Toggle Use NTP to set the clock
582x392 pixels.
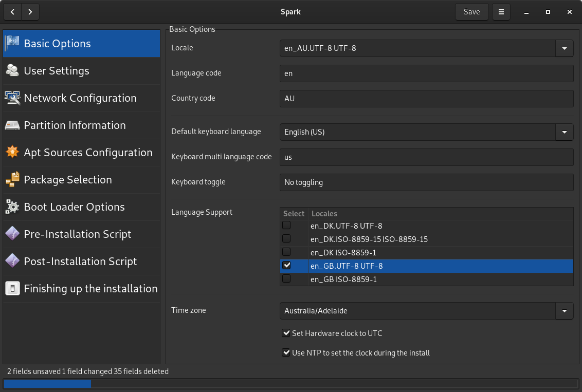(286, 353)
